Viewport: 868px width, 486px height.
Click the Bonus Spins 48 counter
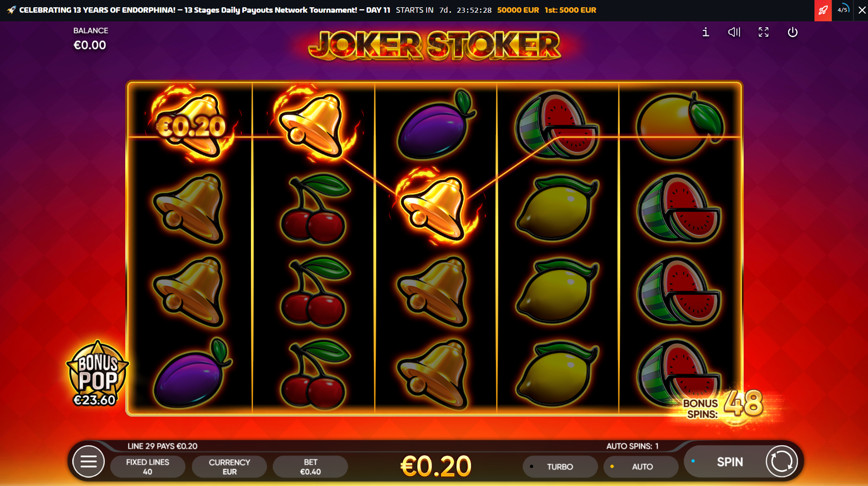click(x=724, y=405)
